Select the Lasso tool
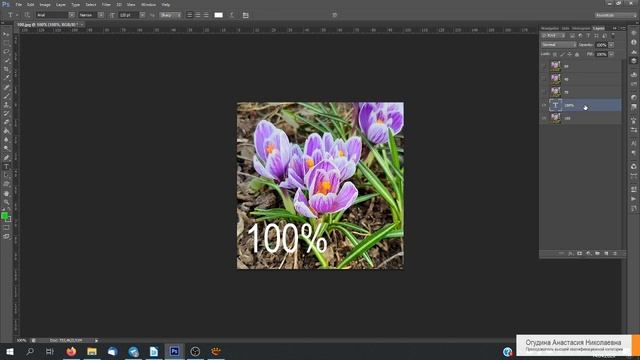The height and width of the screenshot is (360, 640). click(x=7, y=52)
